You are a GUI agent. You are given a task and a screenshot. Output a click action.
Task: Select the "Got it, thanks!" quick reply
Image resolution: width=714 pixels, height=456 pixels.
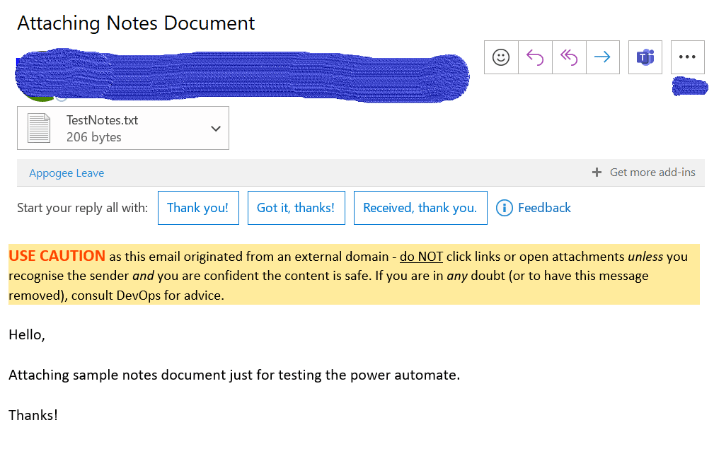[x=296, y=208]
